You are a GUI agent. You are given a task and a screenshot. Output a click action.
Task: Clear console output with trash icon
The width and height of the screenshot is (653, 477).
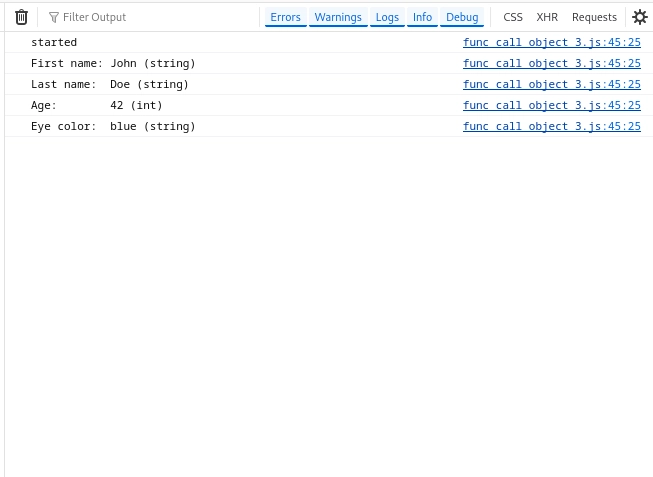[21, 17]
